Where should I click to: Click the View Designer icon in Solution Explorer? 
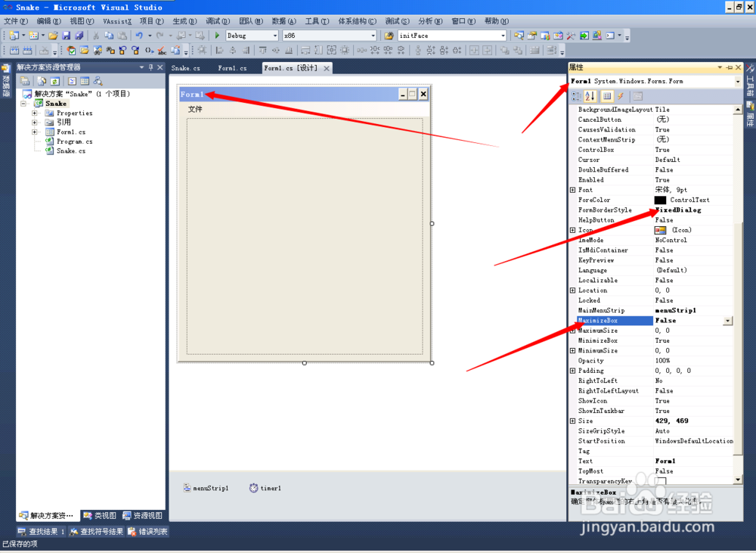(x=85, y=81)
